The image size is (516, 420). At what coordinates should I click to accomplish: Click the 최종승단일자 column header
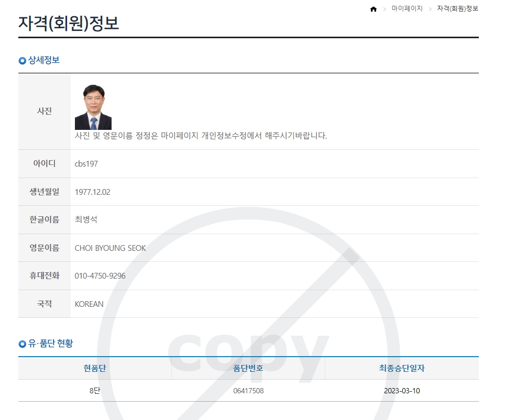(x=402, y=368)
